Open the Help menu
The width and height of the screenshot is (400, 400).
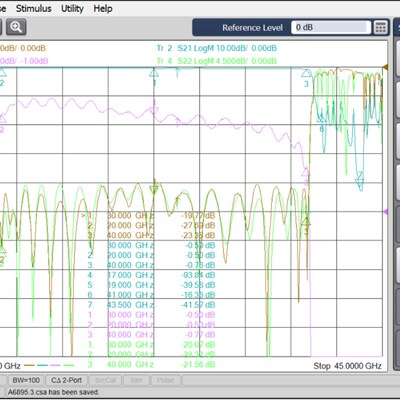pos(103,8)
